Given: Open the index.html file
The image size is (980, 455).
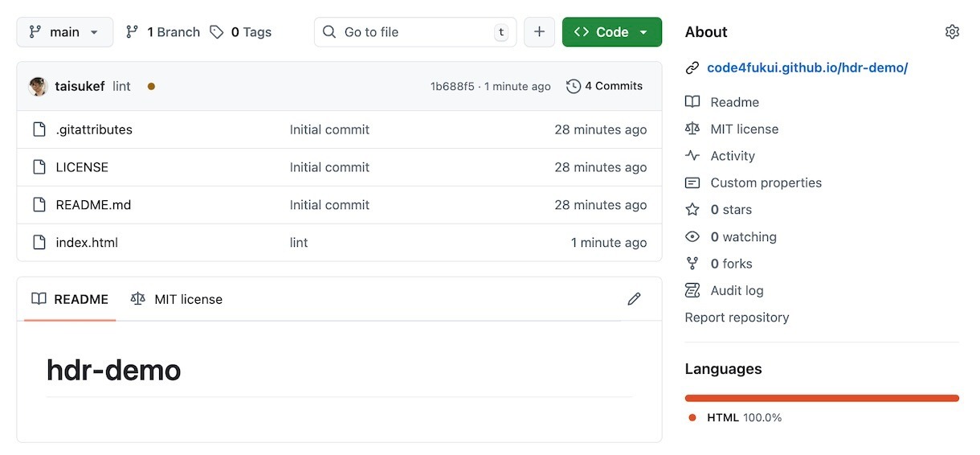Looking at the screenshot, I should pos(87,243).
